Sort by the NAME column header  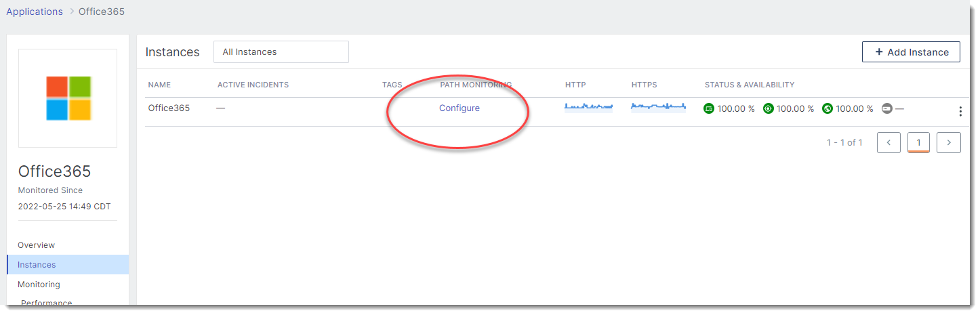point(159,85)
